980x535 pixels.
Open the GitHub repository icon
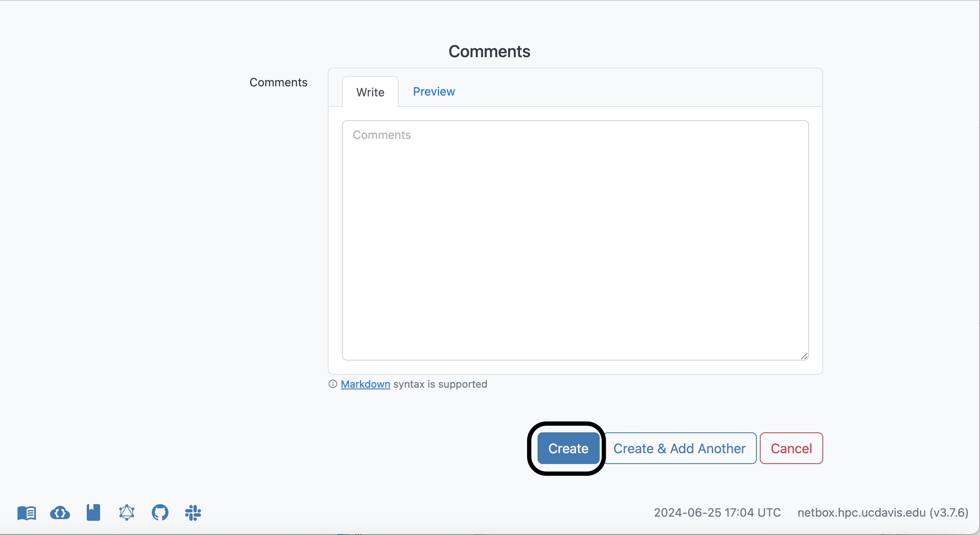[x=160, y=512]
